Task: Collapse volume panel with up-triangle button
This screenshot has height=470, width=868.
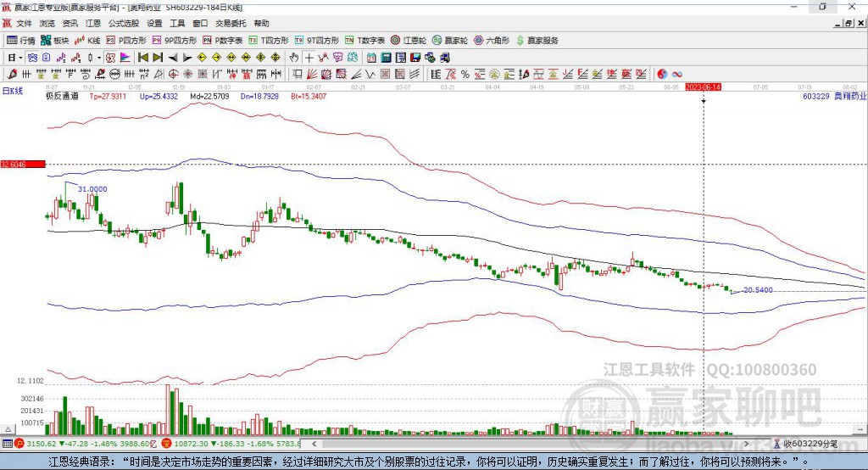Action: [8, 429]
